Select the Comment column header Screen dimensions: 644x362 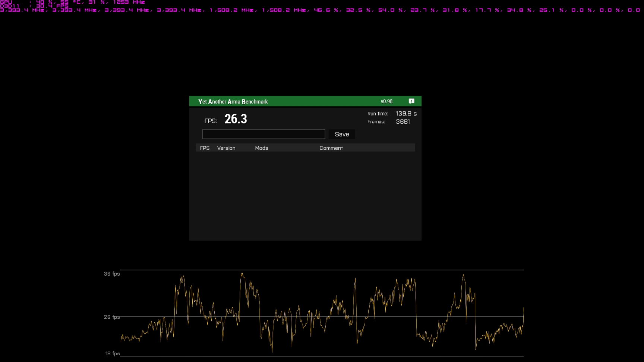pos(331,148)
